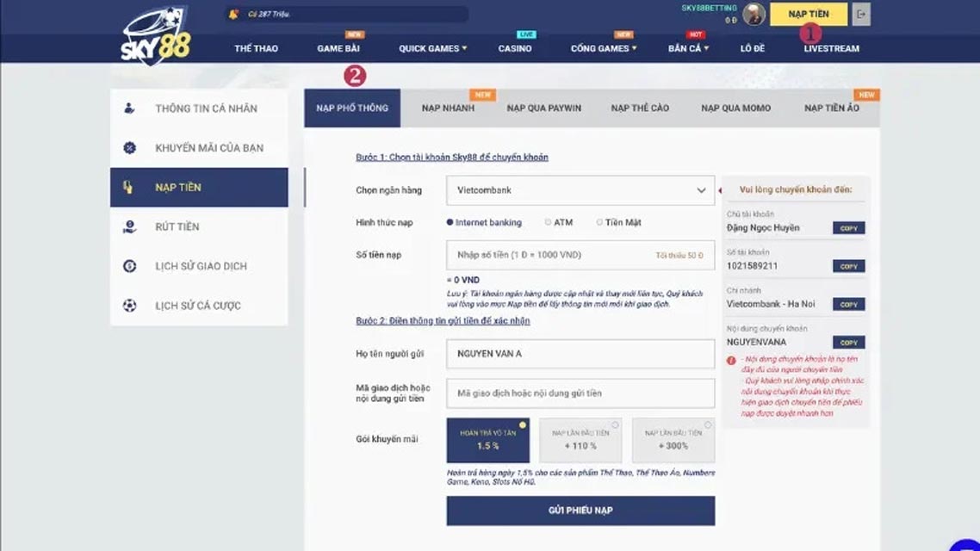Click the Lịch Sử Giao Dịch coin icon
980x551 pixels.
pyautogui.click(x=129, y=266)
